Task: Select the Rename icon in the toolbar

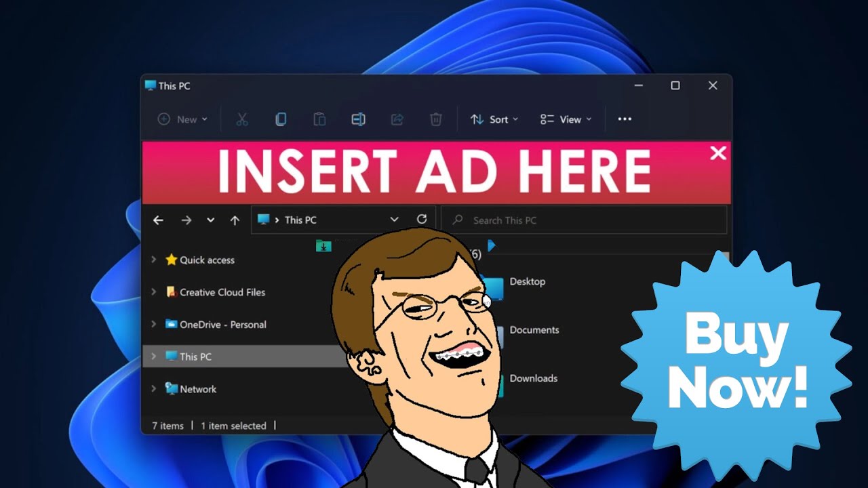Action: (358, 119)
